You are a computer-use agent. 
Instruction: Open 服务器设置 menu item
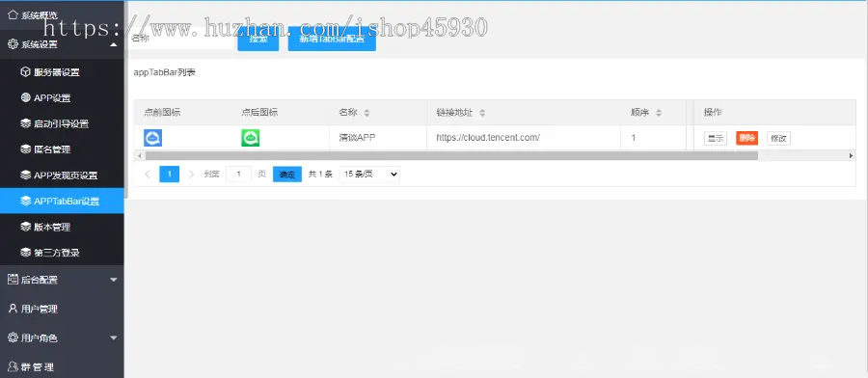tap(62, 72)
